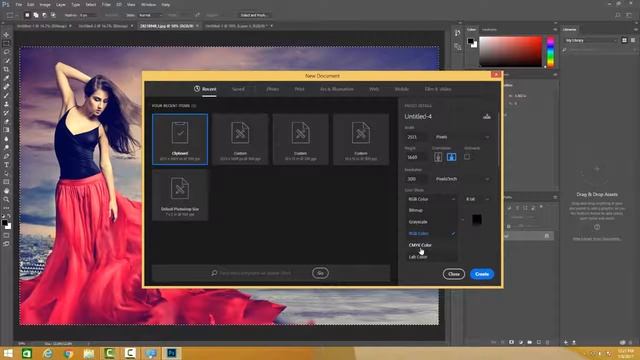Select the Quick Selection tool
Screen dimensions: 640x360
[x=6, y=61]
